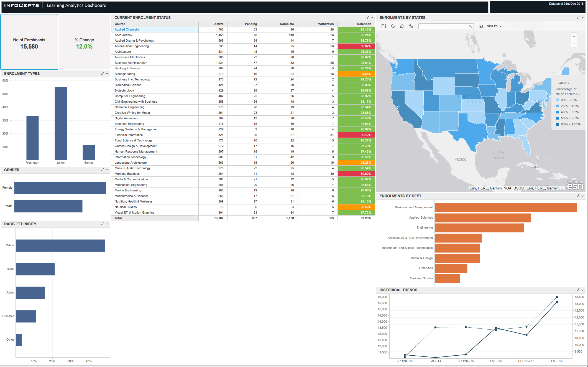Click the map search magnifier icon

point(470,26)
